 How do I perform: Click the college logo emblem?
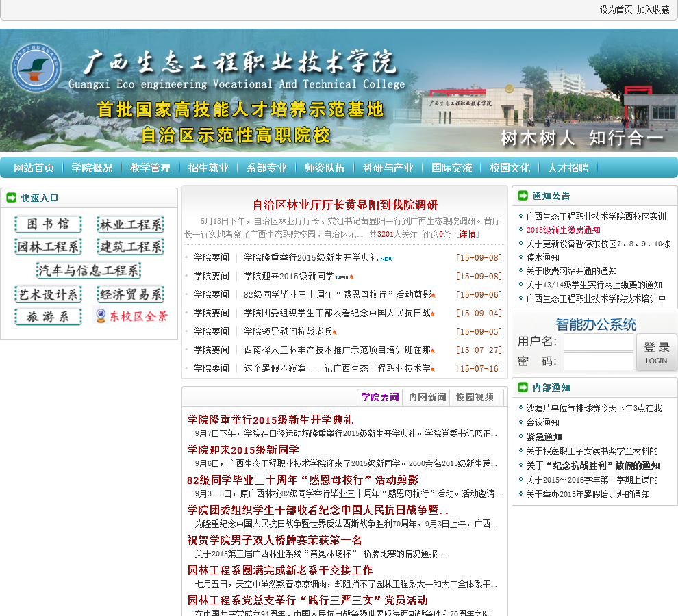36,68
